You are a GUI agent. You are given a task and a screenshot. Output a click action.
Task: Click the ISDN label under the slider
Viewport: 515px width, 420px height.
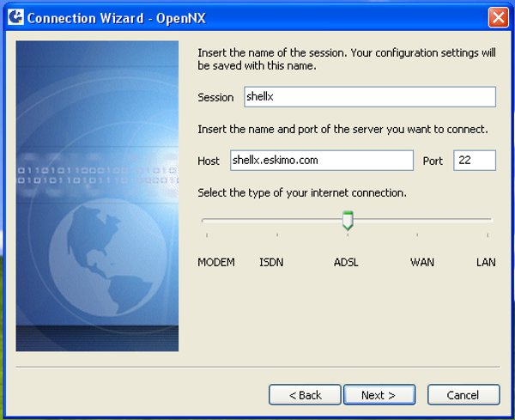[271, 262]
